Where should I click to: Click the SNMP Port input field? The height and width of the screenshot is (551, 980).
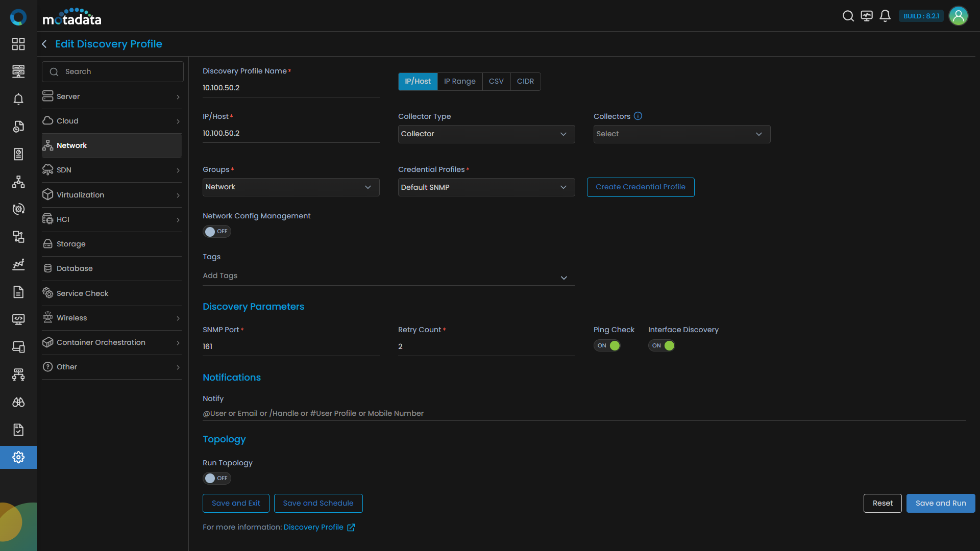point(290,346)
